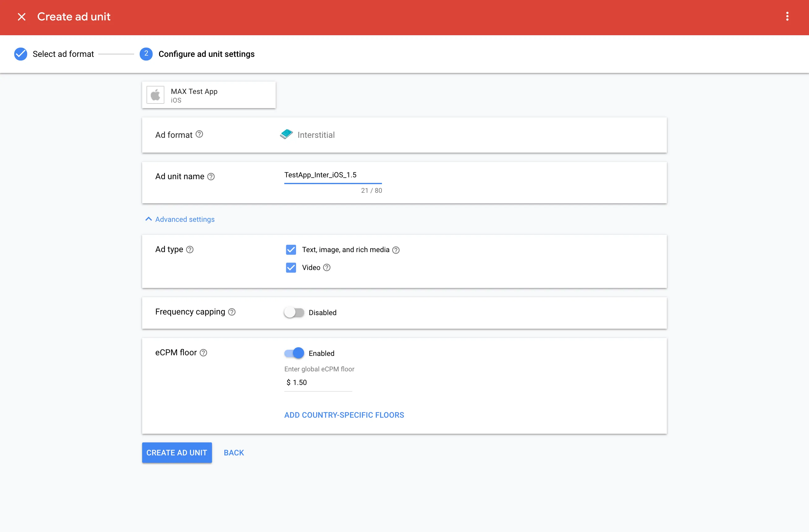Enable the Frequency capping toggle
Screen dimensions: 809x532
click(294, 312)
